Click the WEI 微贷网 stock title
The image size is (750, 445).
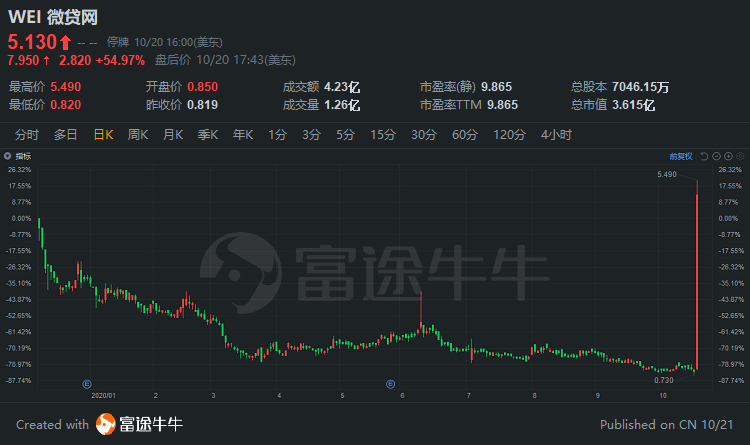pyautogui.click(x=53, y=17)
